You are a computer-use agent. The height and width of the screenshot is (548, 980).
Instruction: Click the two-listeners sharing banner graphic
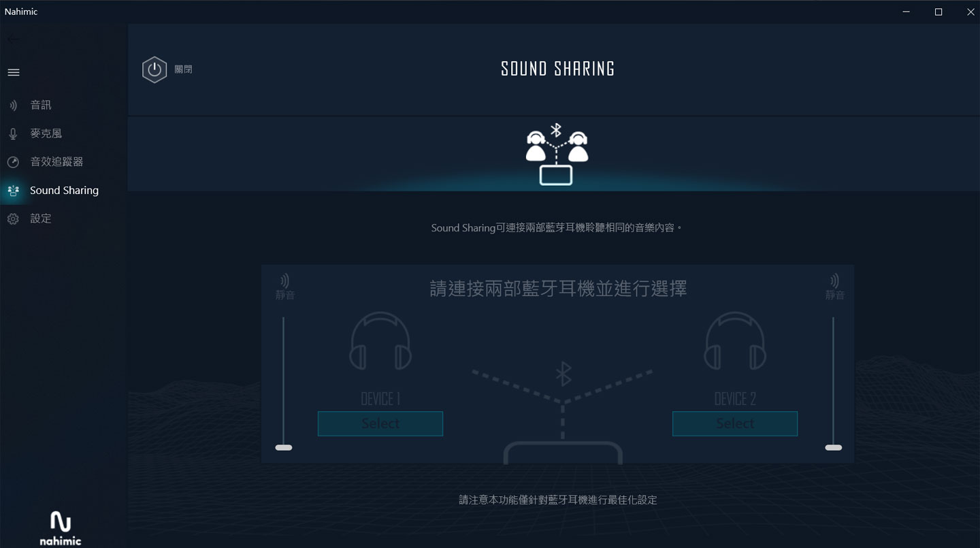557,155
